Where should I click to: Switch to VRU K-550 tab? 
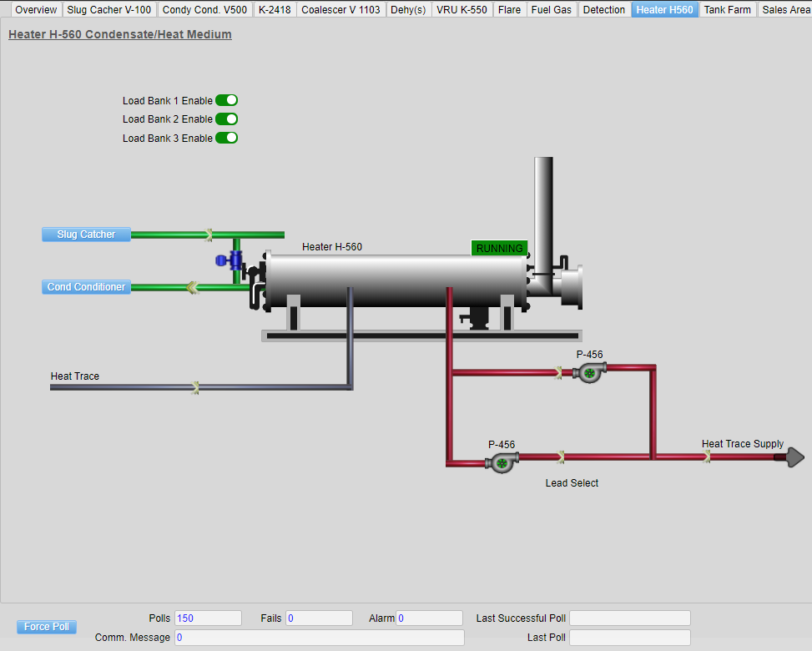coord(462,9)
